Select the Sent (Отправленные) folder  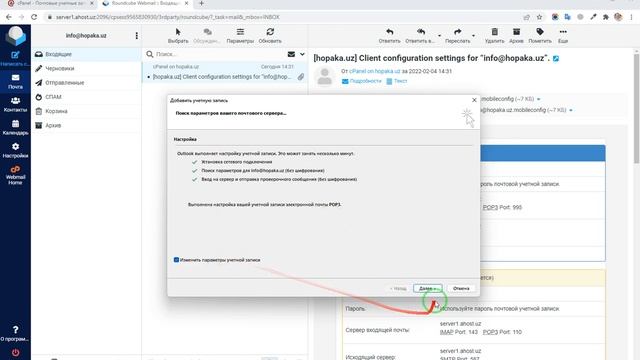pyautogui.click(x=86, y=82)
